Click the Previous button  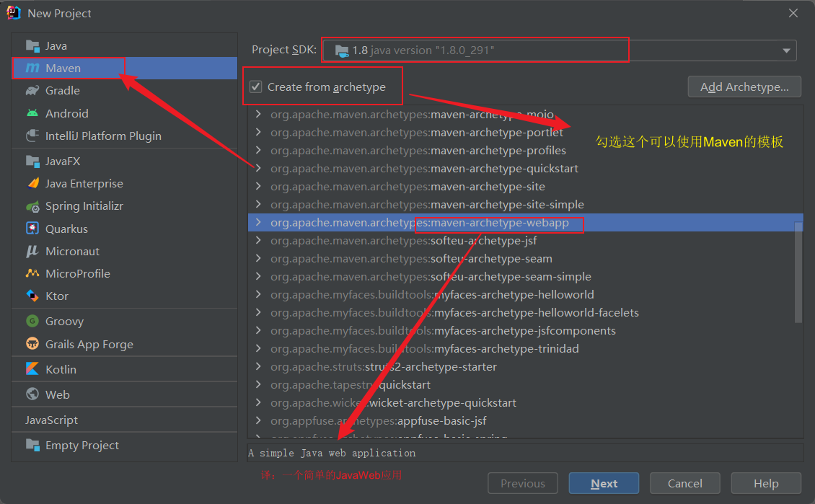(x=523, y=483)
